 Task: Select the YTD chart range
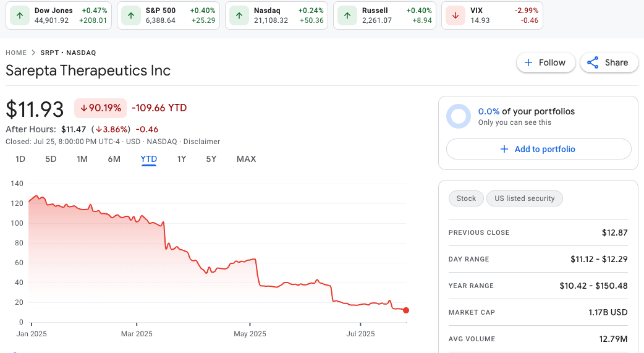[149, 159]
